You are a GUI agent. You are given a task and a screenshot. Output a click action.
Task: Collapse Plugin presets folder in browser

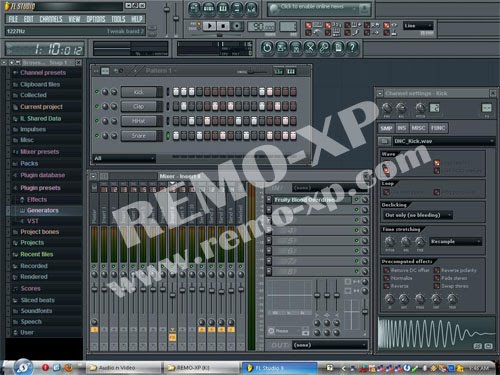coord(40,188)
